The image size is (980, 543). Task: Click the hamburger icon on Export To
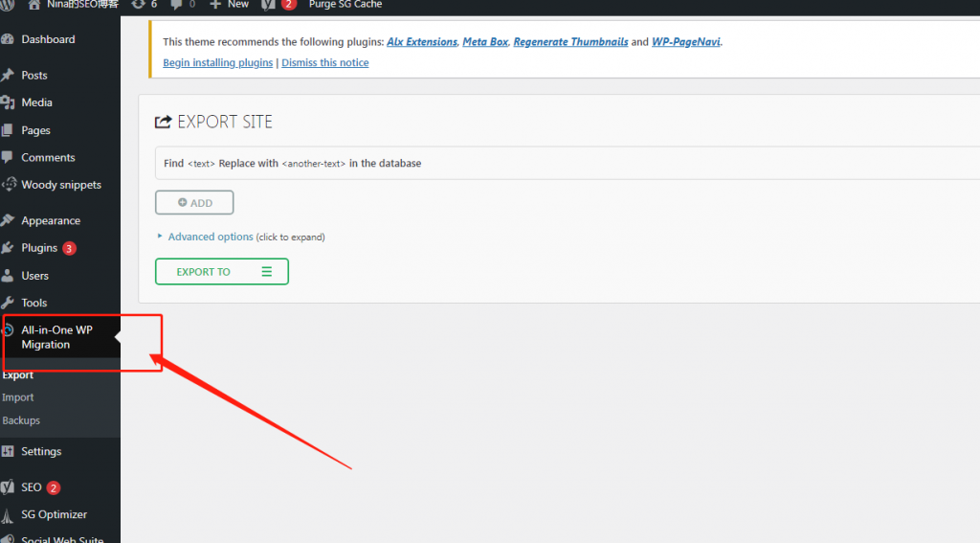267,272
